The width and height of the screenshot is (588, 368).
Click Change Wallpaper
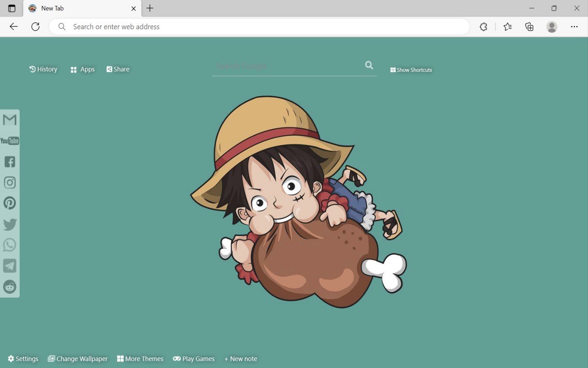(x=78, y=359)
